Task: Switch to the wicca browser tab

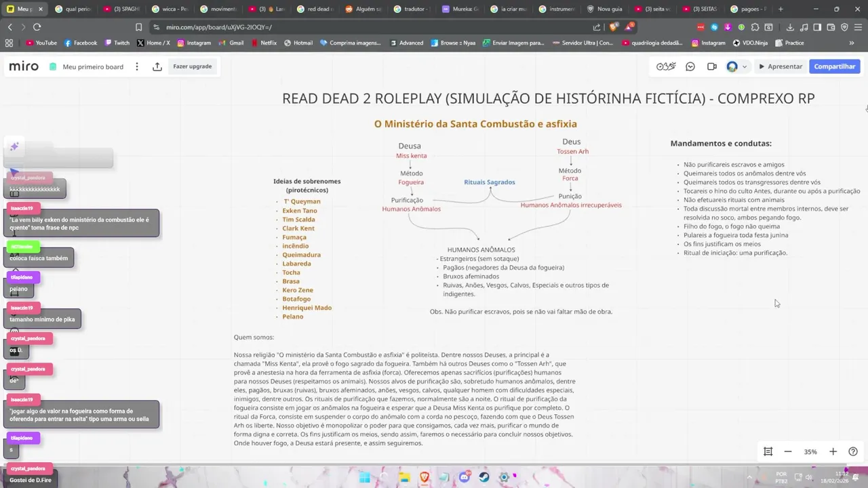Action: click(x=170, y=9)
